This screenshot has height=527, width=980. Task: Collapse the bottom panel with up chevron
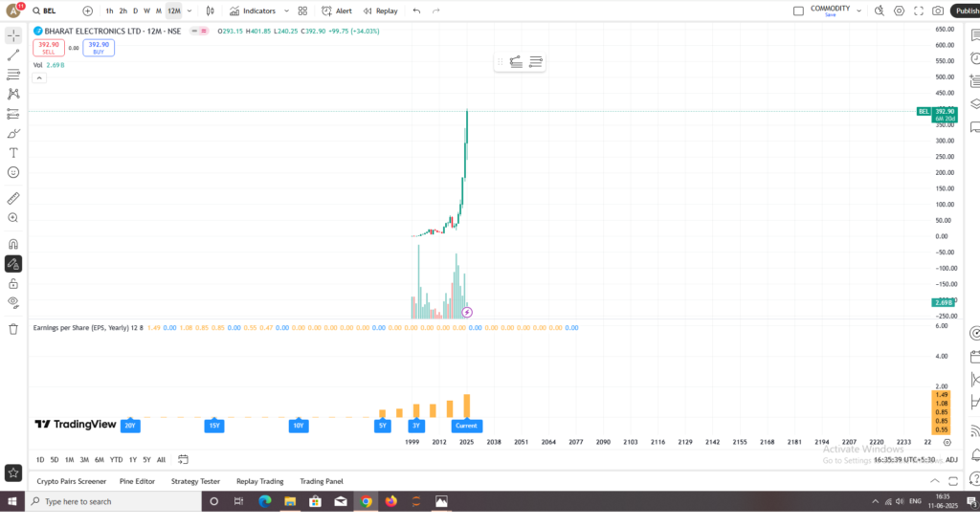(934, 481)
